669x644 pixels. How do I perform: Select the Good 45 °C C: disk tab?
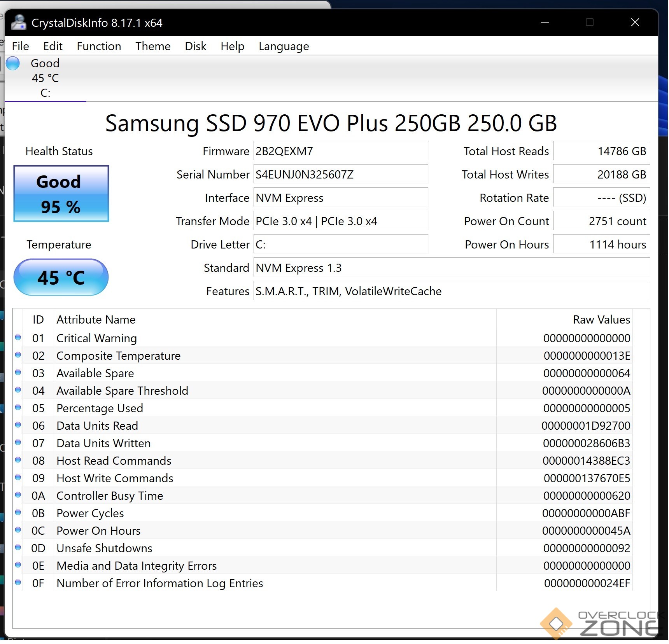click(45, 78)
